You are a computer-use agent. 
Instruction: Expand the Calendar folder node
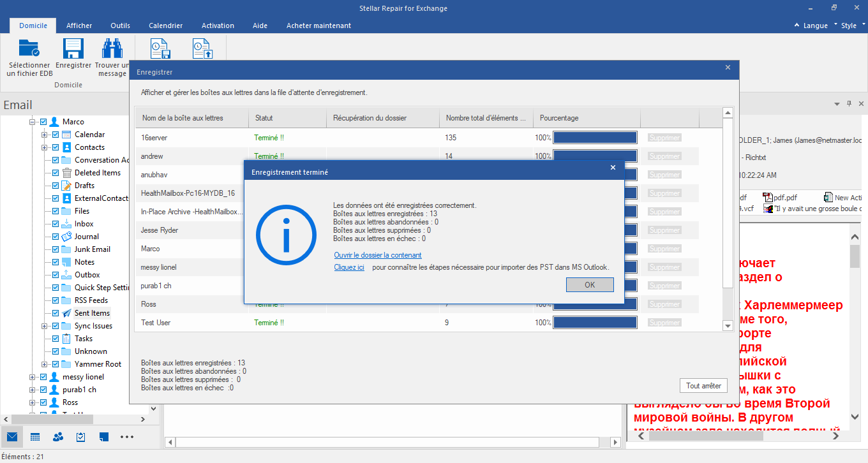click(x=44, y=135)
